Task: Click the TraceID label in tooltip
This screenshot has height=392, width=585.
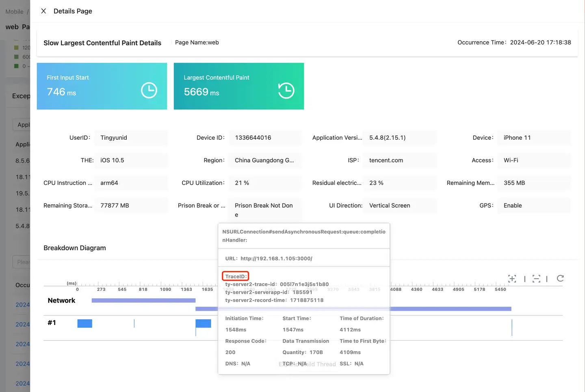Action: tap(236, 277)
